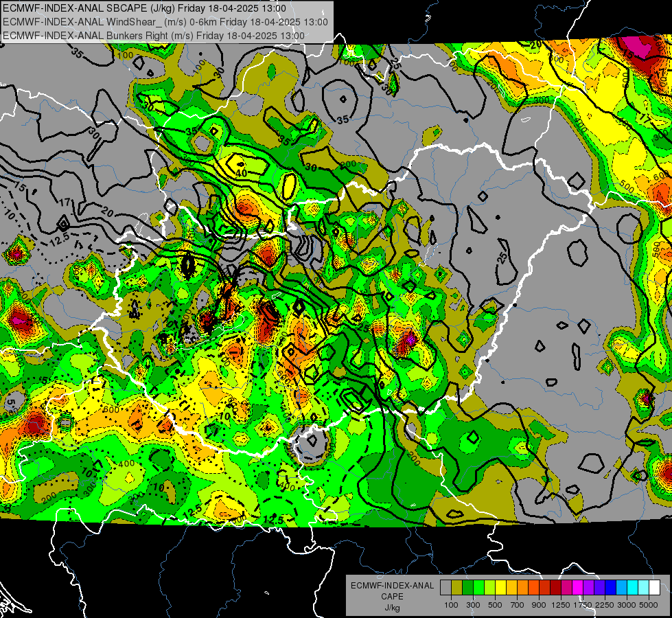Select the pure yellow legend swatch after 500
The height and width of the screenshot is (618, 672).
[x=500, y=588]
